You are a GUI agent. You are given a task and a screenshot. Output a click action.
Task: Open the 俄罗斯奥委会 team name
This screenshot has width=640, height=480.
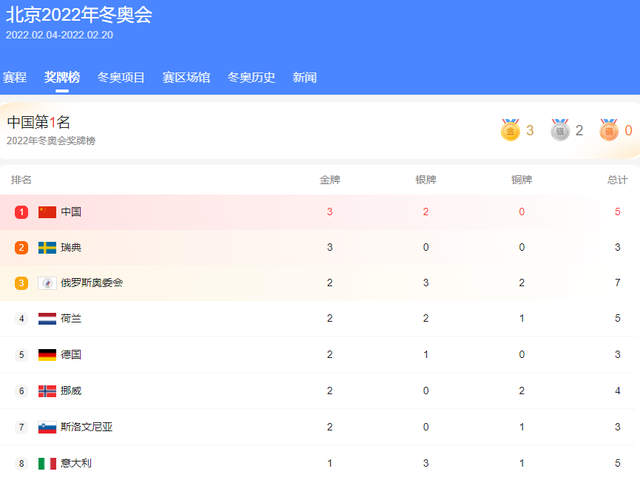pos(92,283)
